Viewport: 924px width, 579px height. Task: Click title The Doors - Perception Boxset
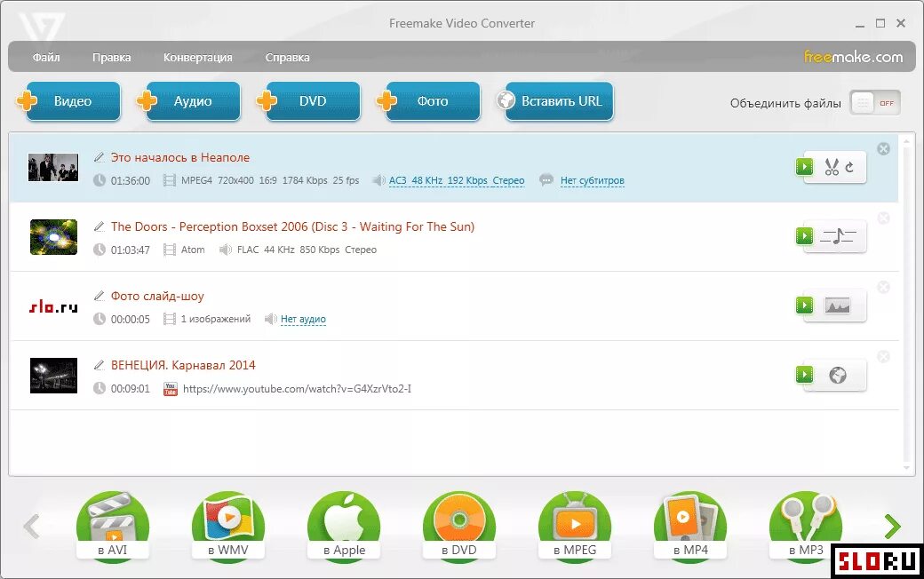(292, 226)
